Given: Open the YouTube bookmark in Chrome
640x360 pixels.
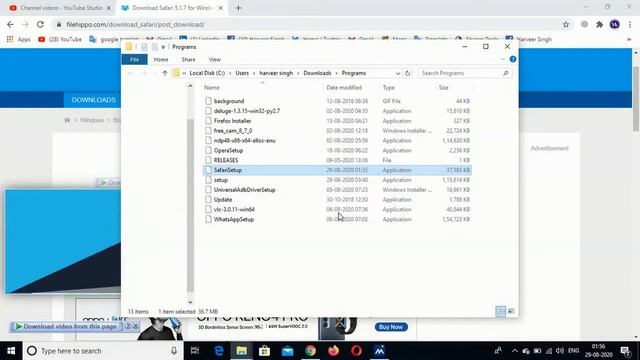Looking at the screenshot, I should [60, 39].
